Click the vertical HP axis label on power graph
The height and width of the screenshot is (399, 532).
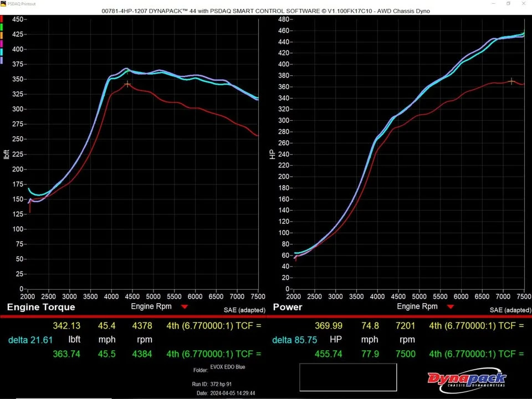coord(272,155)
